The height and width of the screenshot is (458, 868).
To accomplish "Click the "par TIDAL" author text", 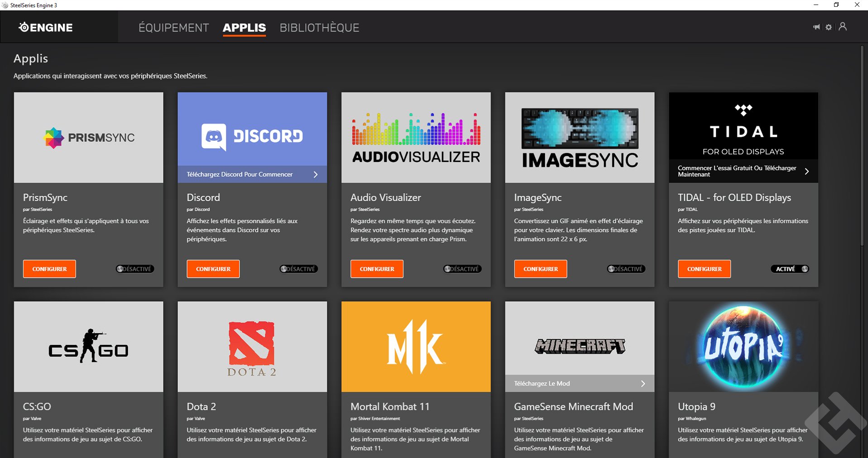I will [688, 210].
